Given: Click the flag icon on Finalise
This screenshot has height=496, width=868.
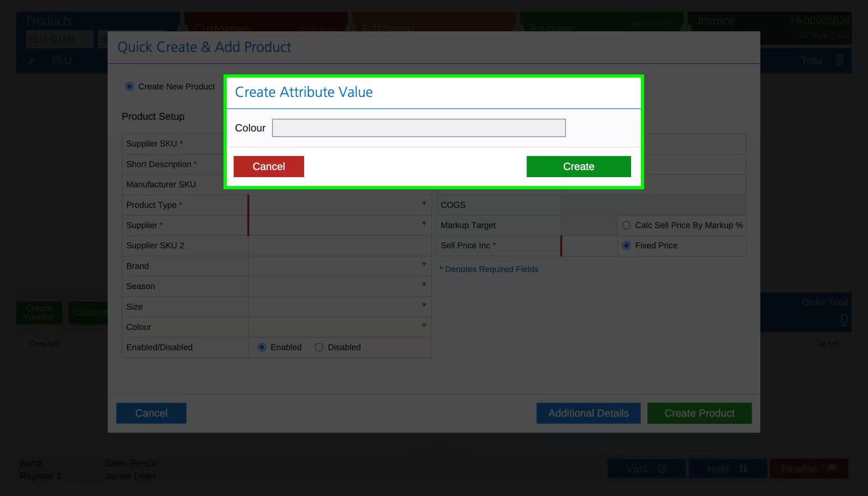Looking at the screenshot, I should [832, 468].
